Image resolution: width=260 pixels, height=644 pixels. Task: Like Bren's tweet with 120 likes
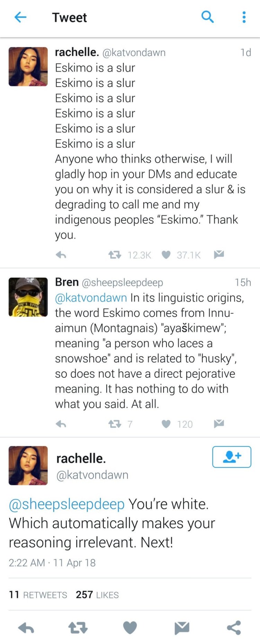tap(166, 424)
